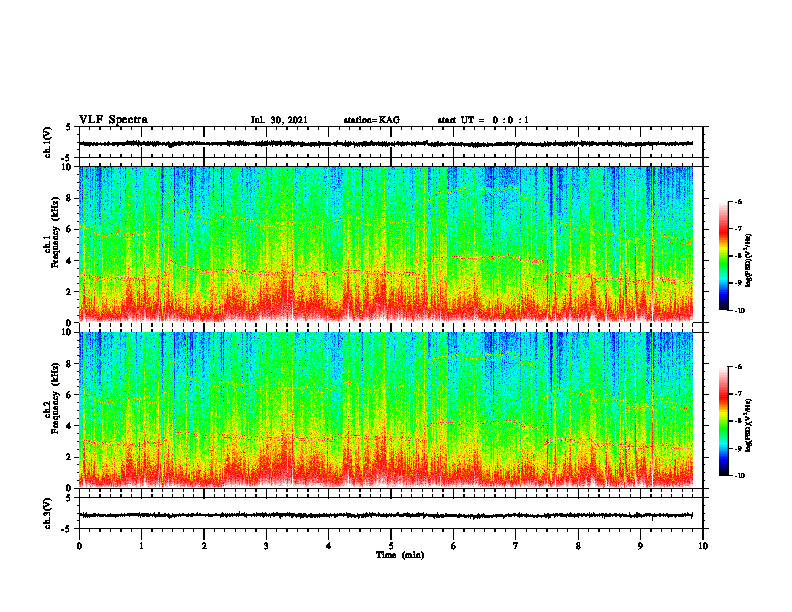
Task: Click the "-10" value on the upper colorbar
Action: coord(739,311)
